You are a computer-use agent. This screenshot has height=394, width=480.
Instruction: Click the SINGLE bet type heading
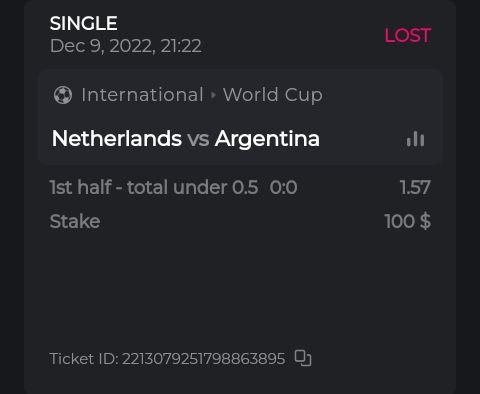84,23
